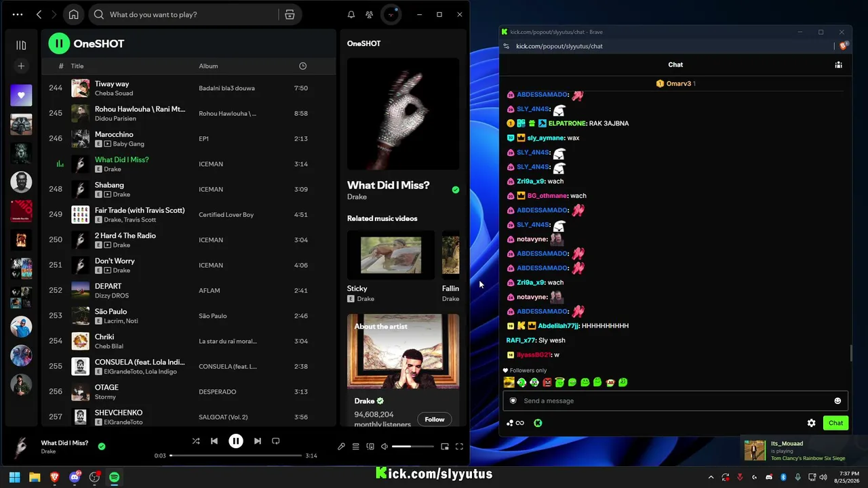The image size is (868, 488).
Task: Go back in Spotify navigation
Action: point(39,14)
